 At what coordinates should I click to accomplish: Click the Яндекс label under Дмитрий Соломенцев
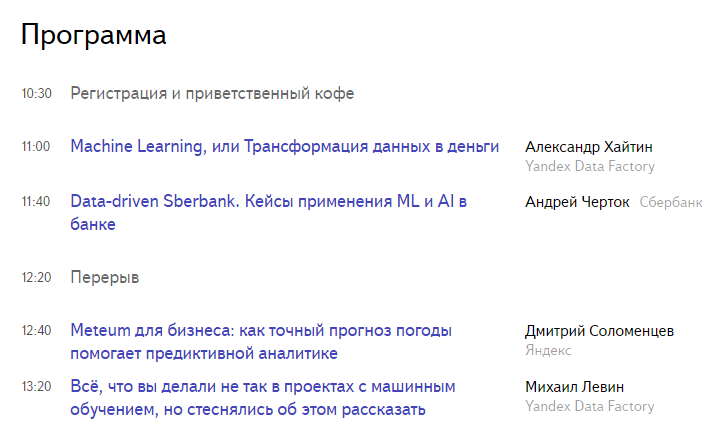[548, 351]
